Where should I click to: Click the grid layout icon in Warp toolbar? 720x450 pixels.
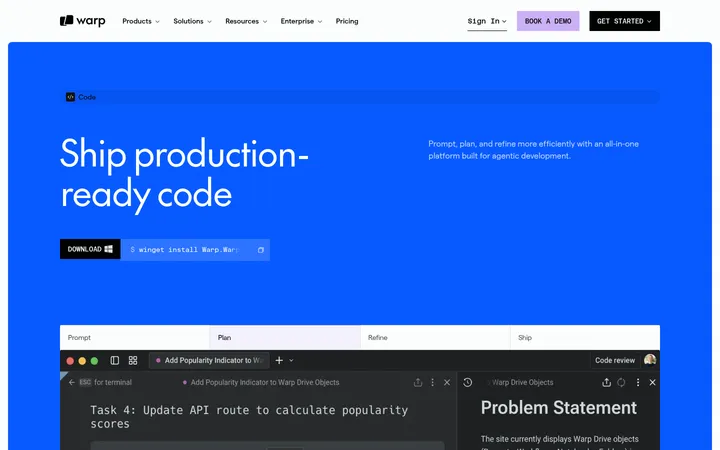[x=133, y=360]
